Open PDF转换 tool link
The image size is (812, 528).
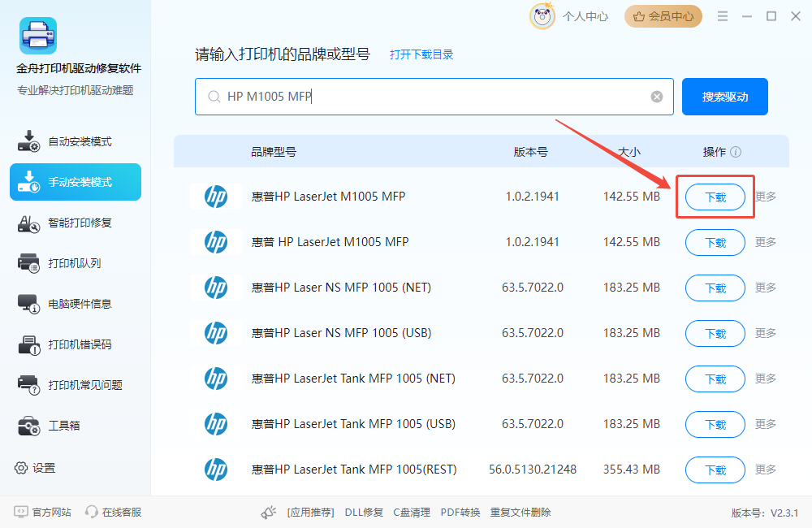click(460, 513)
